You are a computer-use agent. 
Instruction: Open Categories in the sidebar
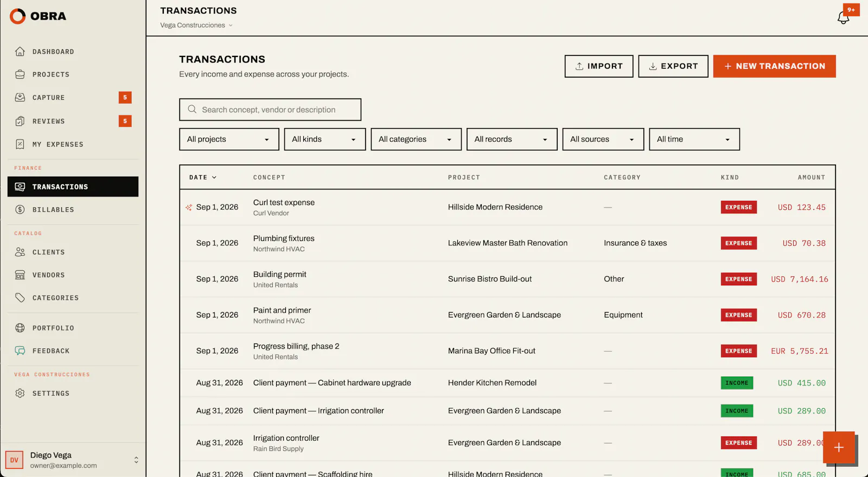(73, 298)
